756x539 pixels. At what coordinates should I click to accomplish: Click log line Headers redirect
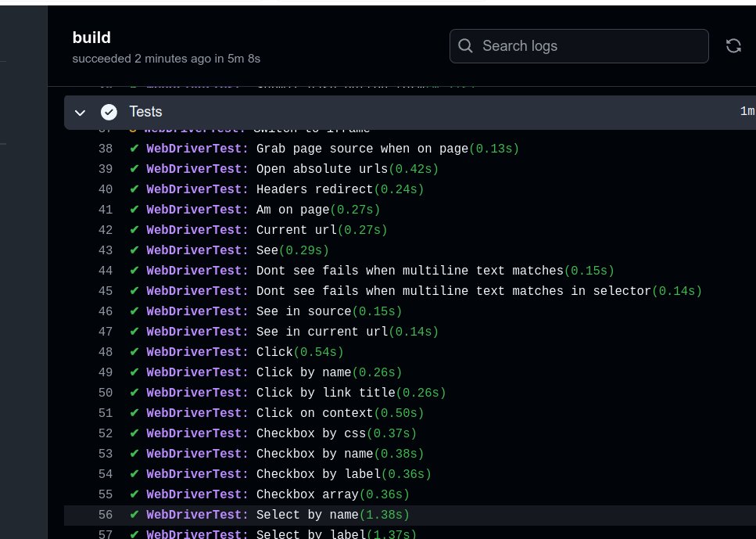click(x=278, y=189)
